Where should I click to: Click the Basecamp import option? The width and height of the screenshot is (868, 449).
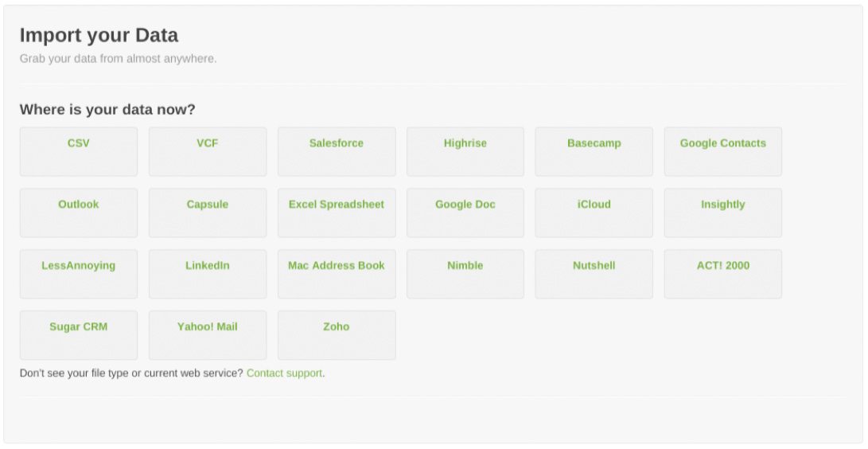tap(594, 152)
